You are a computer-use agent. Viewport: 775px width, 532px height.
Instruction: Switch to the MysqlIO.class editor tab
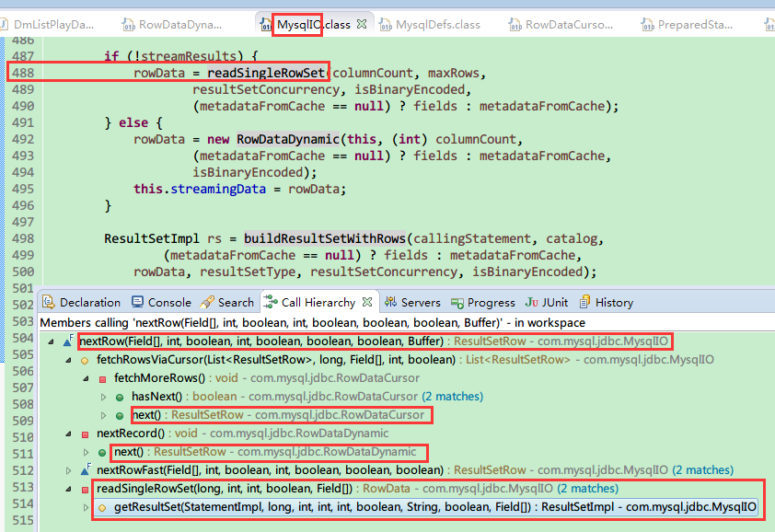(313, 24)
